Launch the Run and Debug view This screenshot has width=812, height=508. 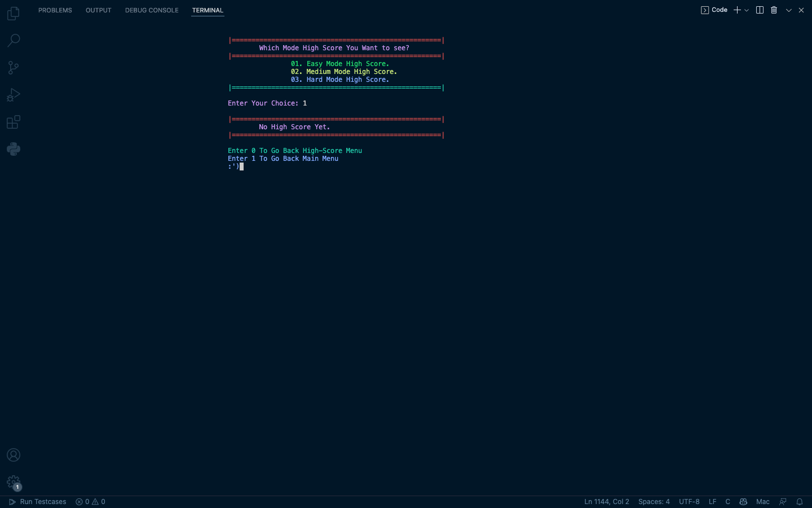(14, 94)
